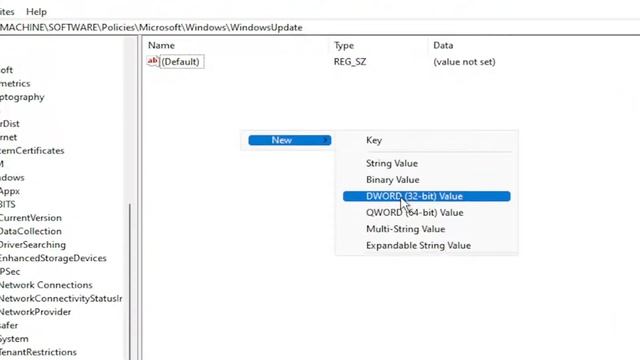
Task: Select the NetworkProvider tree key
Action: 35,312
